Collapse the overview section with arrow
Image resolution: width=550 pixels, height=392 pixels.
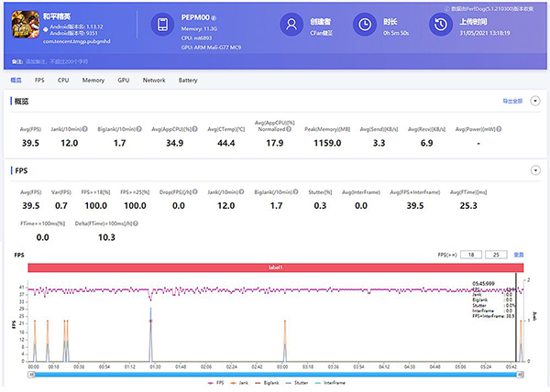point(535,101)
